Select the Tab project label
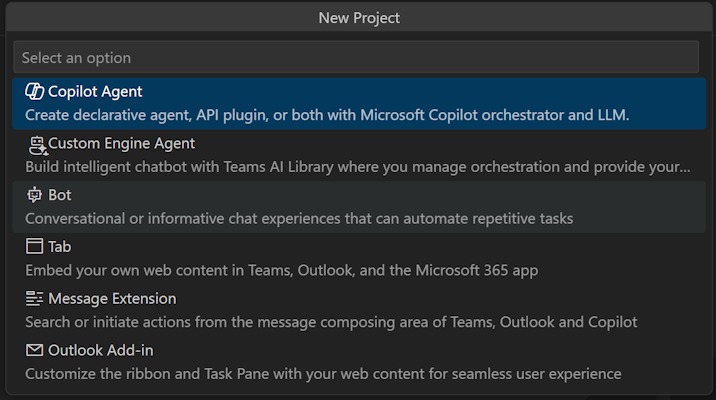 tap(60, 247)
